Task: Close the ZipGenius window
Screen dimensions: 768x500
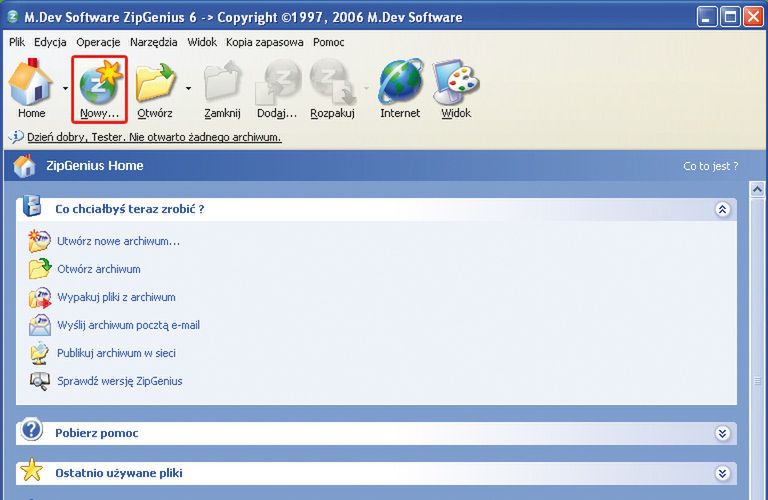Action: 753,17
